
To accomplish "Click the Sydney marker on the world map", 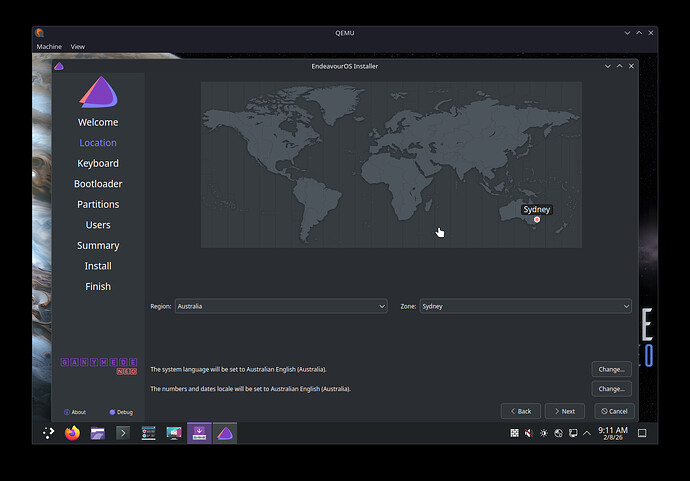I will [537, 219].
